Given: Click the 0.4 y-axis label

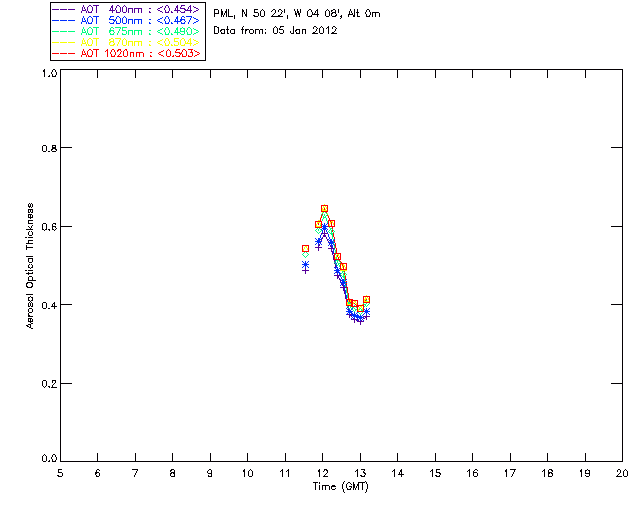Looking at the screenshot, I should (49, 305).
